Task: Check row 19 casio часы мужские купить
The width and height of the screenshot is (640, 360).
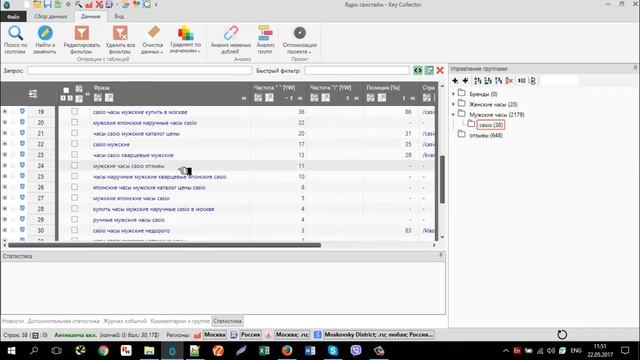Action: pyautogui.click(x=74, y=111)
